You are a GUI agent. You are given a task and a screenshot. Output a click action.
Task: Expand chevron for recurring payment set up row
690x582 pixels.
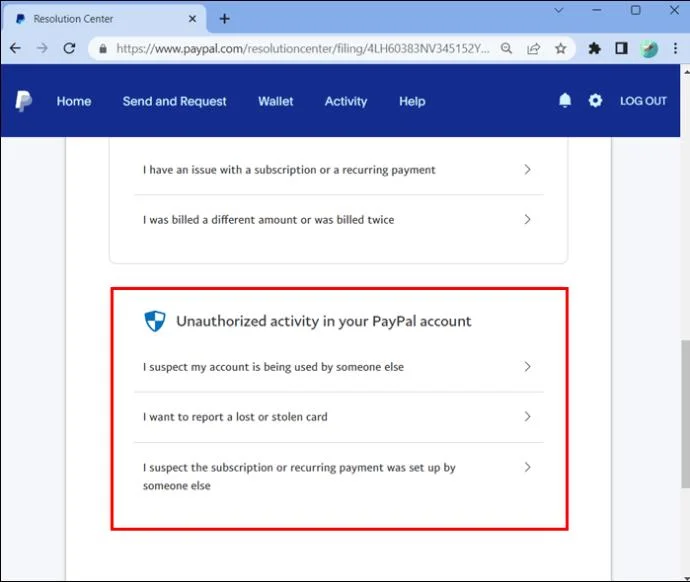(x=527, y=467)
